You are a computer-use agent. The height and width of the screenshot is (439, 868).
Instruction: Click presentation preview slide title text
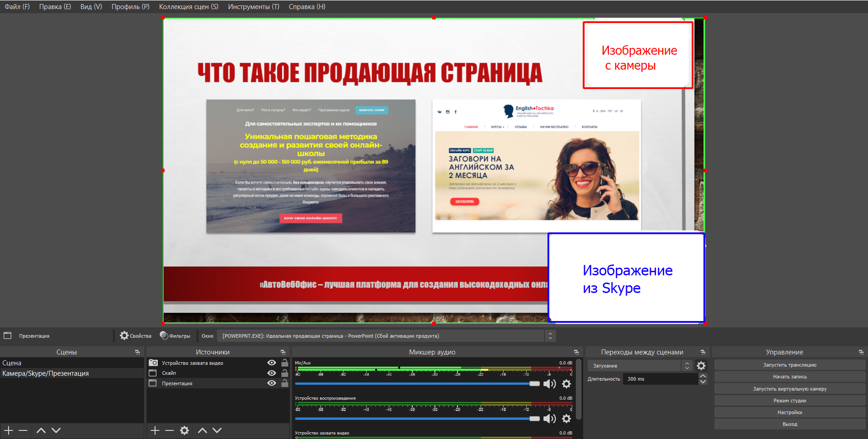pyautogui.click(x=370, y=73)
